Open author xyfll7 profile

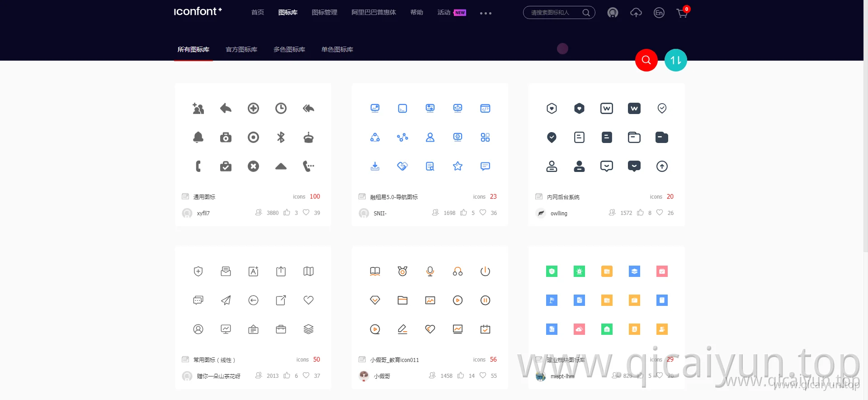[203, 213]
